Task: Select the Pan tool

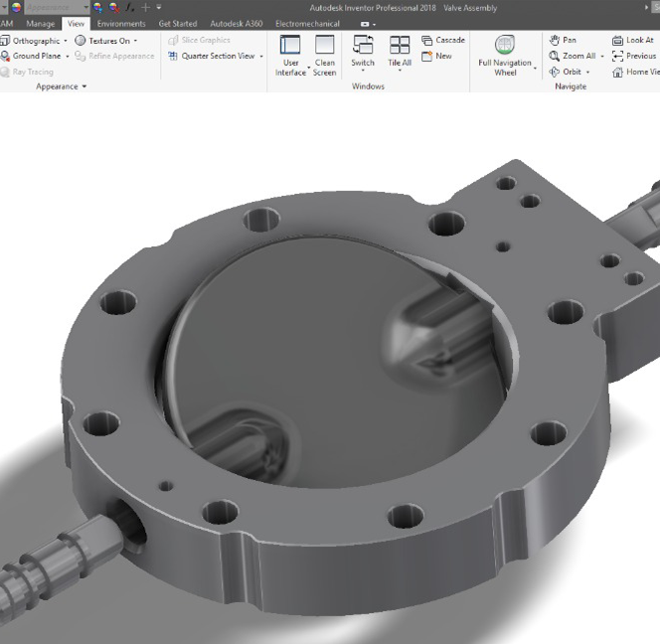Action: (563, 40)
